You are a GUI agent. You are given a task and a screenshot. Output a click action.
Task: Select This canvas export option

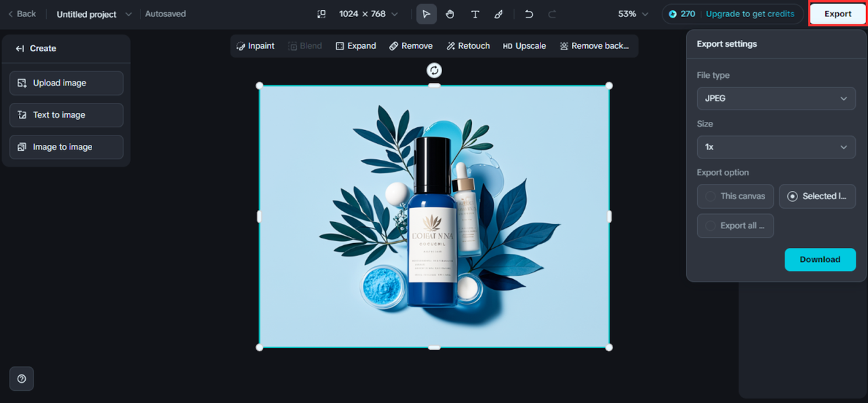pyautogui.click(x=735, y=196)
